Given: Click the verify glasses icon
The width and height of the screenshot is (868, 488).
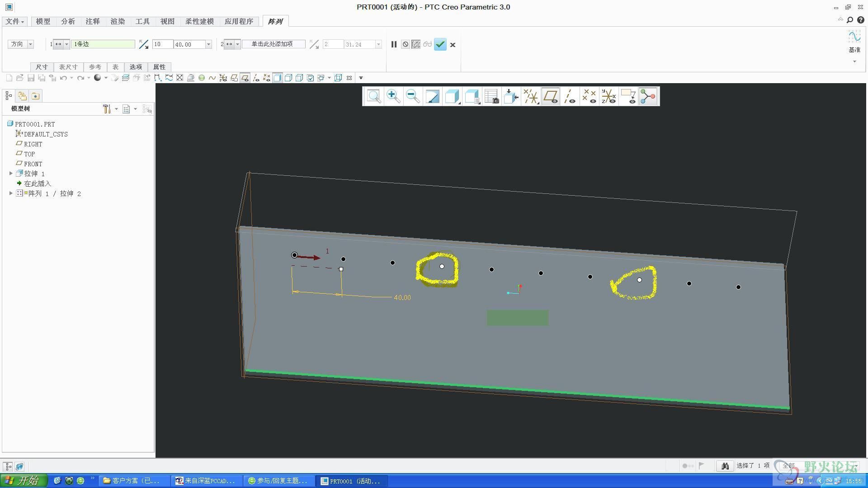Looking at the screenshot, I should click(x=427, y=44).
